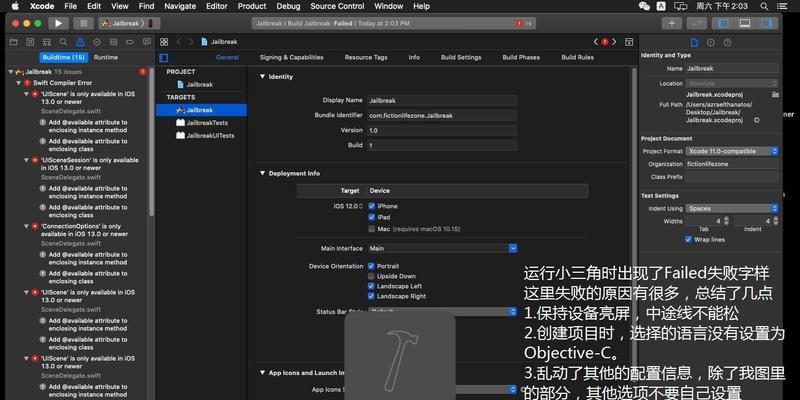
Task: Show the File inspector
Action: click(694, 42)
